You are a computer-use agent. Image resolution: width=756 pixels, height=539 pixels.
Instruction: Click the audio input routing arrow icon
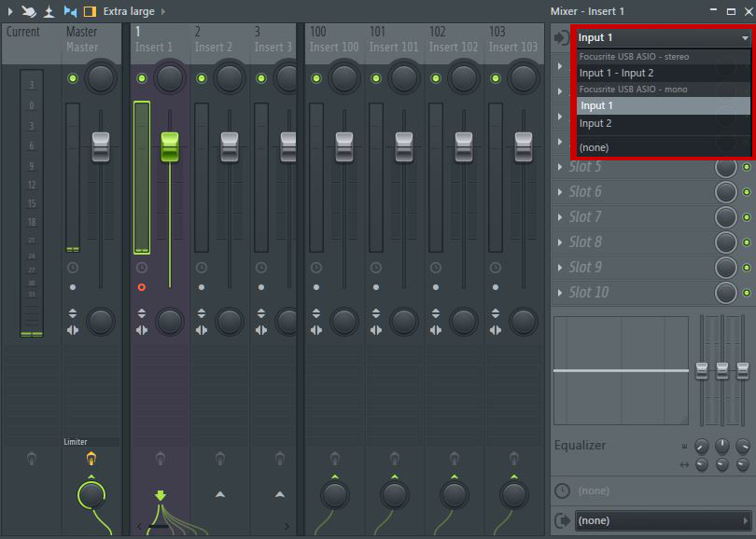click(x=560, y=38)
